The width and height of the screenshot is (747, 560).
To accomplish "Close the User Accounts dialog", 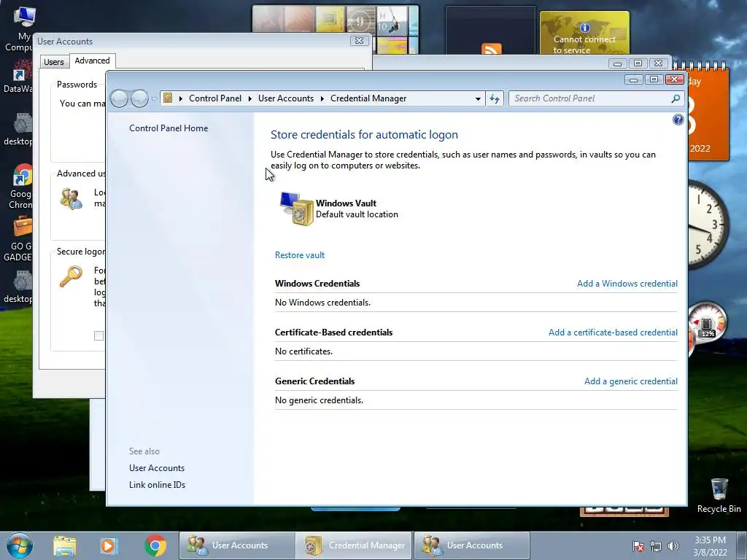I will click(360, 41).
